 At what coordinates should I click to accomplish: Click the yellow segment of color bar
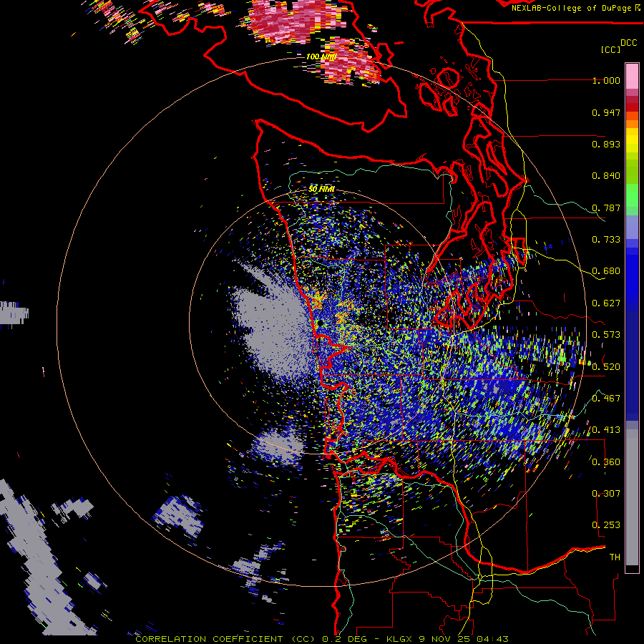pyautogui.click(x=632, y=140)
